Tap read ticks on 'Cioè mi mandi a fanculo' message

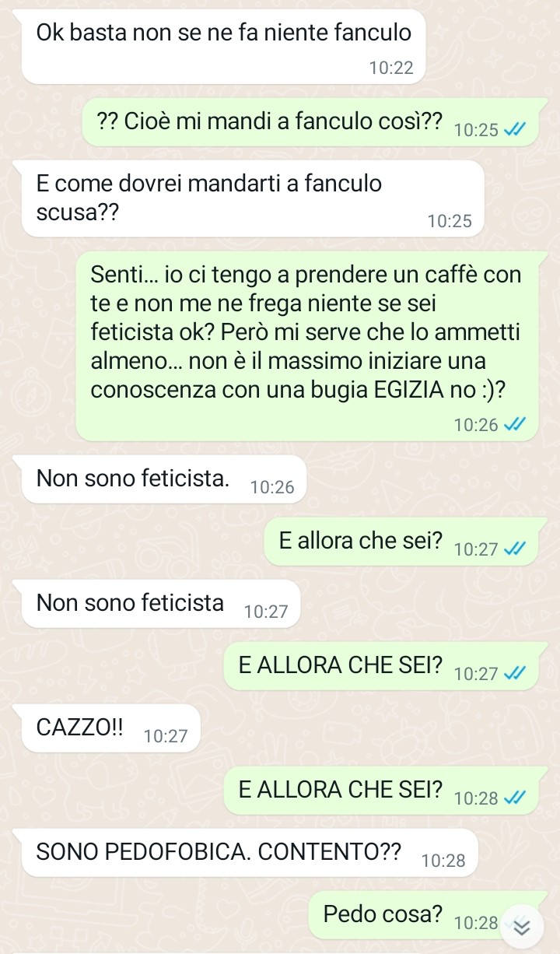click(x=514, y=130)
